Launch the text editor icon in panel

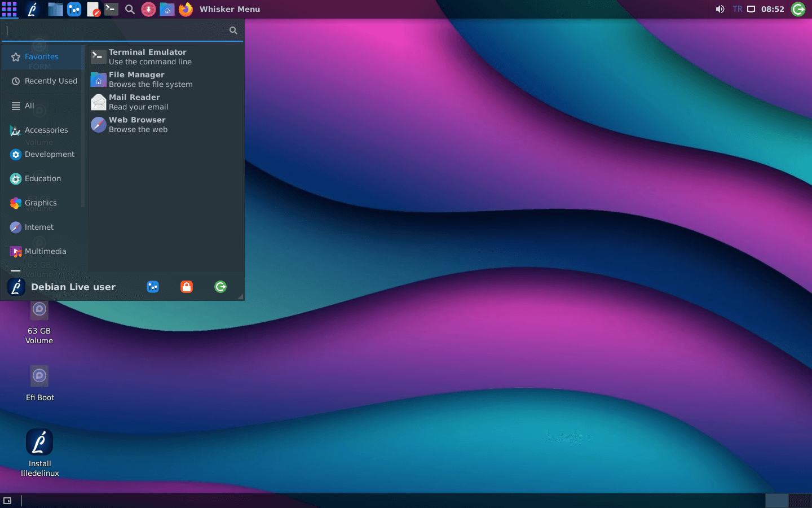point(93,9)
